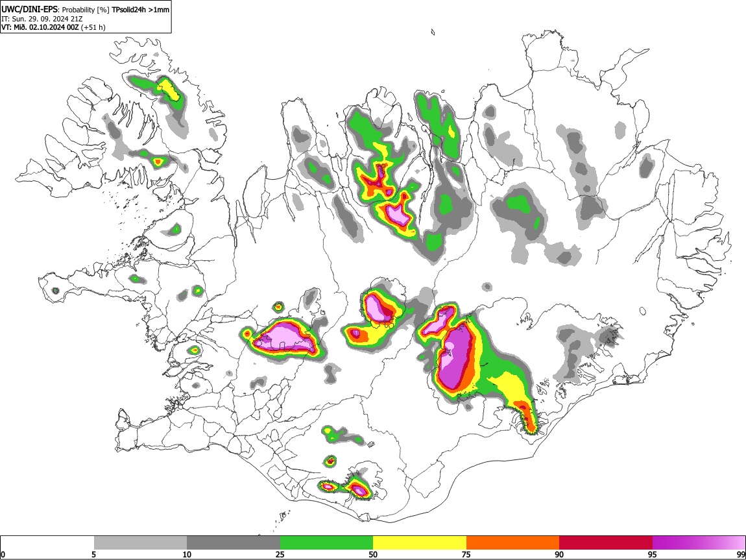Screen dimensions: 746x560
Task: Click the yellow 50-75 legend swatch
Action: coord(420,543)
